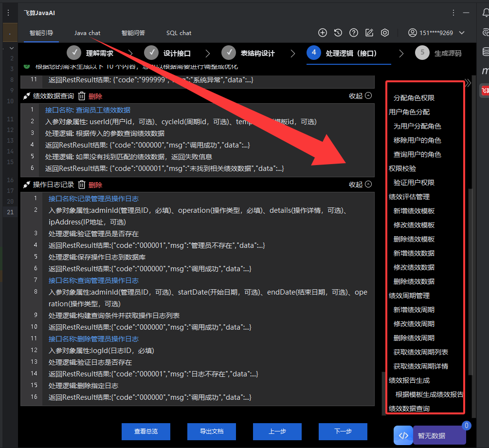
Task: Click 删除 link for 绩效数据查询
Action: pyautogui.click(x=95, y=96)
